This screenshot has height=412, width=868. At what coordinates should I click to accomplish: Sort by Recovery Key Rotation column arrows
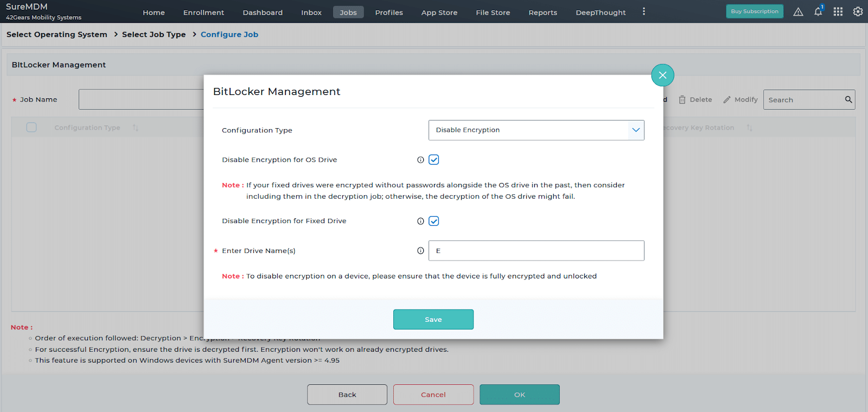point(749,128)
